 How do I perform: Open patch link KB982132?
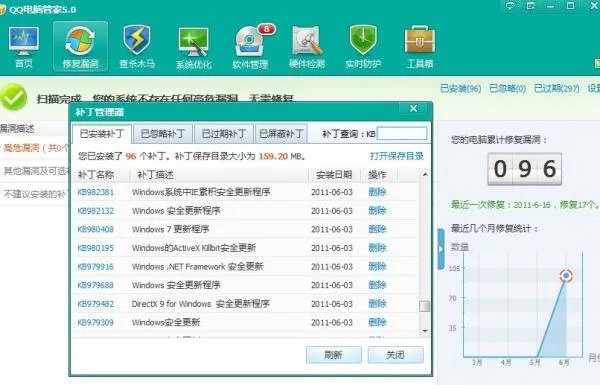[96, 210]
